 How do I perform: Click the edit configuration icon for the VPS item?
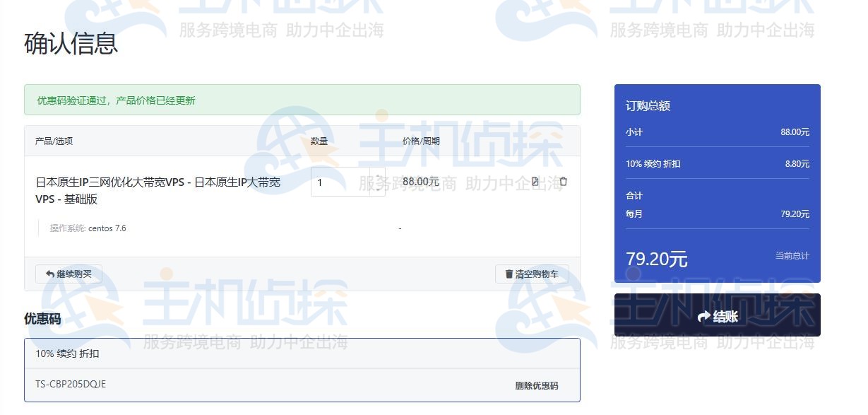pos(535,182)
